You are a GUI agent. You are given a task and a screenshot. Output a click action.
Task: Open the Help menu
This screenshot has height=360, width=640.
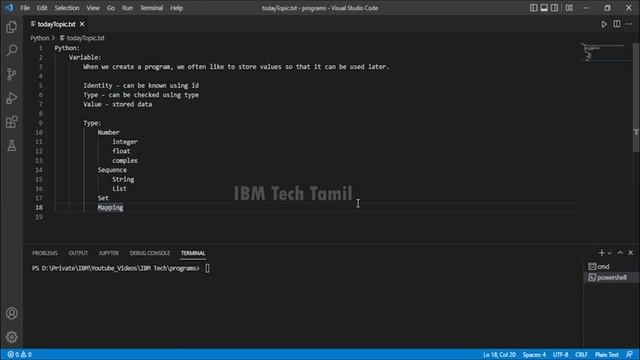(176, 8)
